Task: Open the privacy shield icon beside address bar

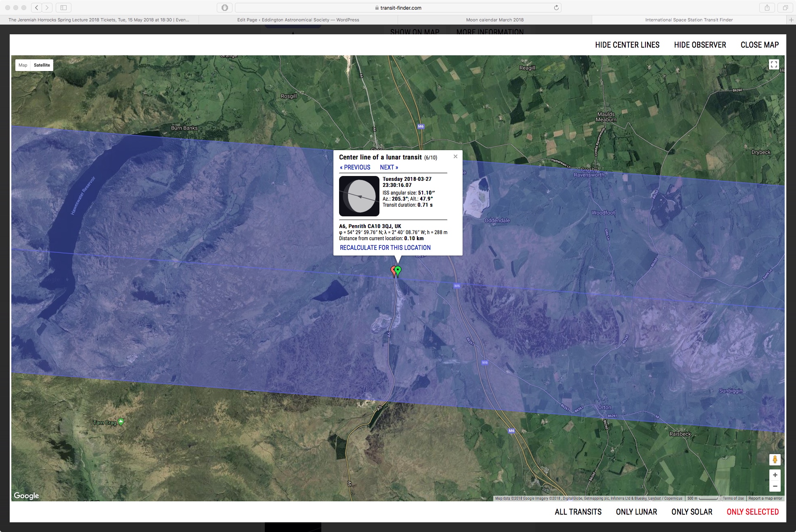Action: pyautogui.click(x=225, y=8)
